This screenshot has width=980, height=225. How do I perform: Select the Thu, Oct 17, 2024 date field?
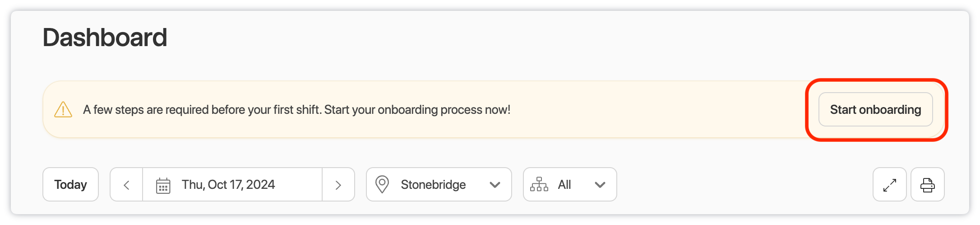[232, 185]
